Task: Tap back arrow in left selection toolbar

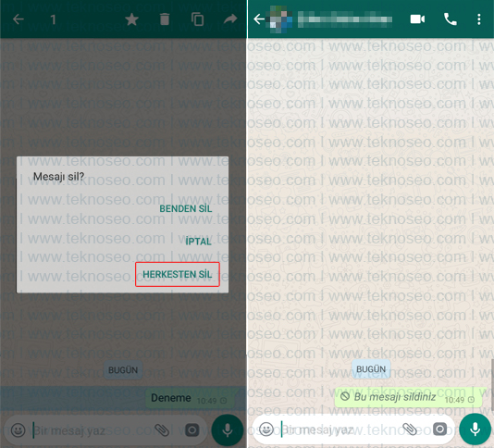Action: coord(19,19)
